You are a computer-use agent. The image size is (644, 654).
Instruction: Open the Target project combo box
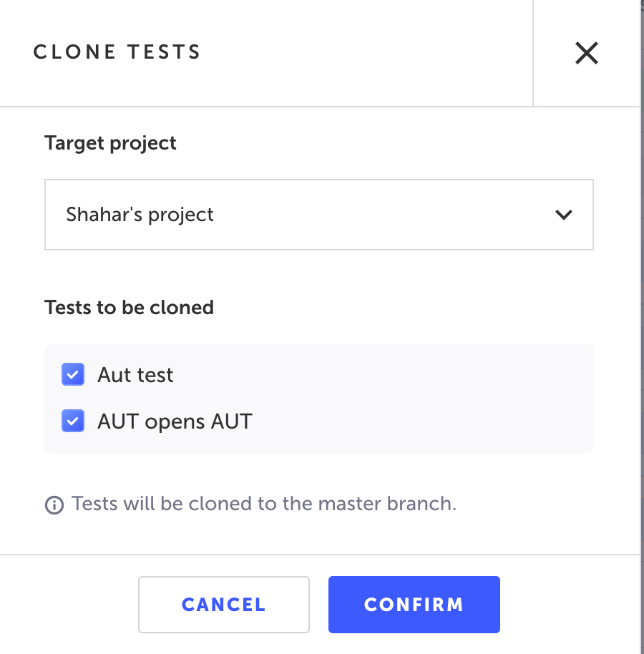pos(318,215)
